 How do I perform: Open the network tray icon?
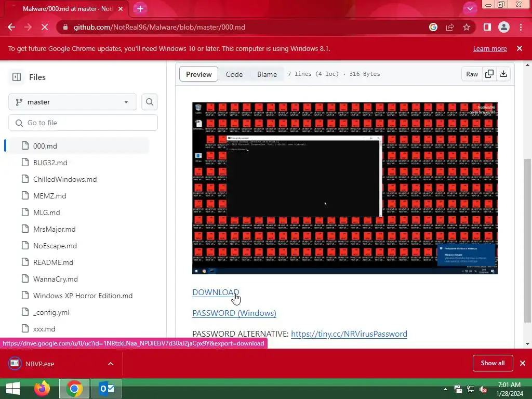(x=471, y=389)
